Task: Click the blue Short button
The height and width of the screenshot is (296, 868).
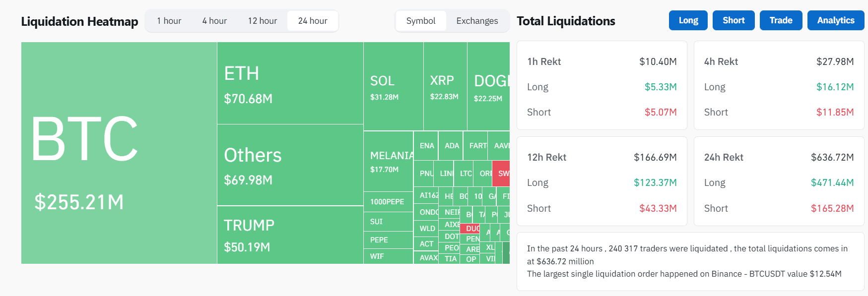Action: 734,20
